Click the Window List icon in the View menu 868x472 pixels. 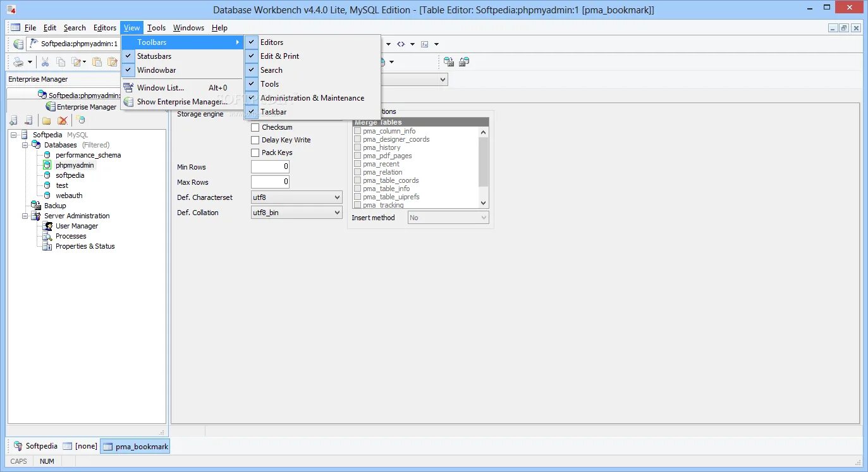(128, 88)
